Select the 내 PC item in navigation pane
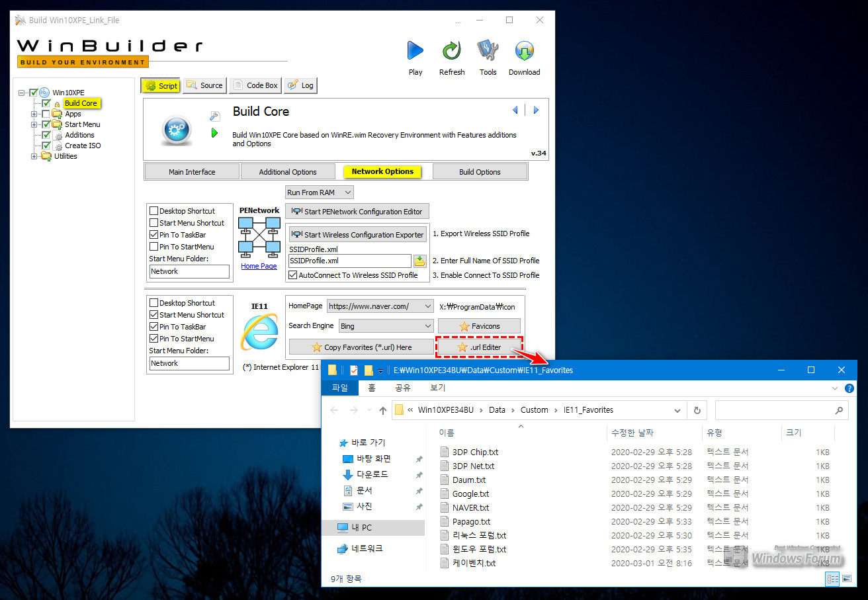The width and height of the screenshot is (868, 600). coord(374,527)
